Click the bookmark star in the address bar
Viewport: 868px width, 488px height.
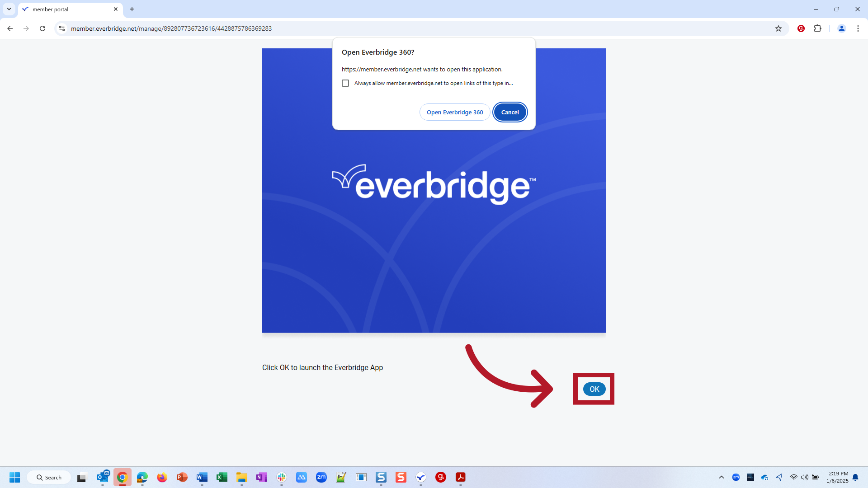tap(779, 28)
